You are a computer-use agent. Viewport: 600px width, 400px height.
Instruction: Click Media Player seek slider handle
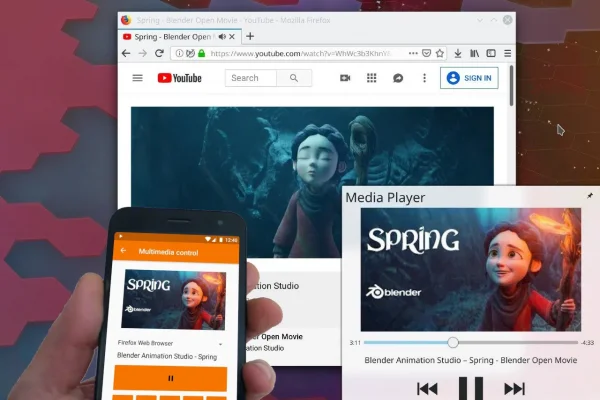(453, 343)
